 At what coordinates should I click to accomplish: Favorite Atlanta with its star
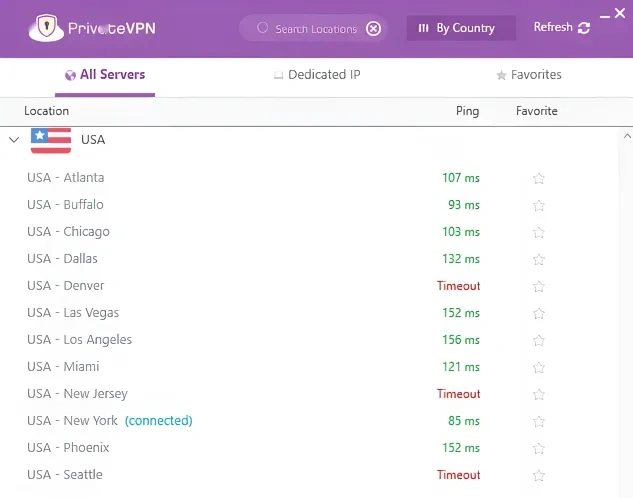(539, 178)
